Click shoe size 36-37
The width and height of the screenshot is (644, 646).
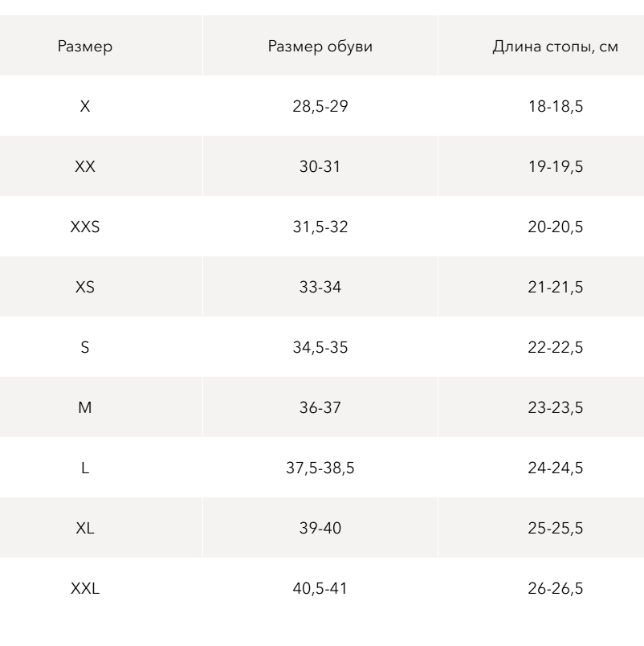point(320,408)
